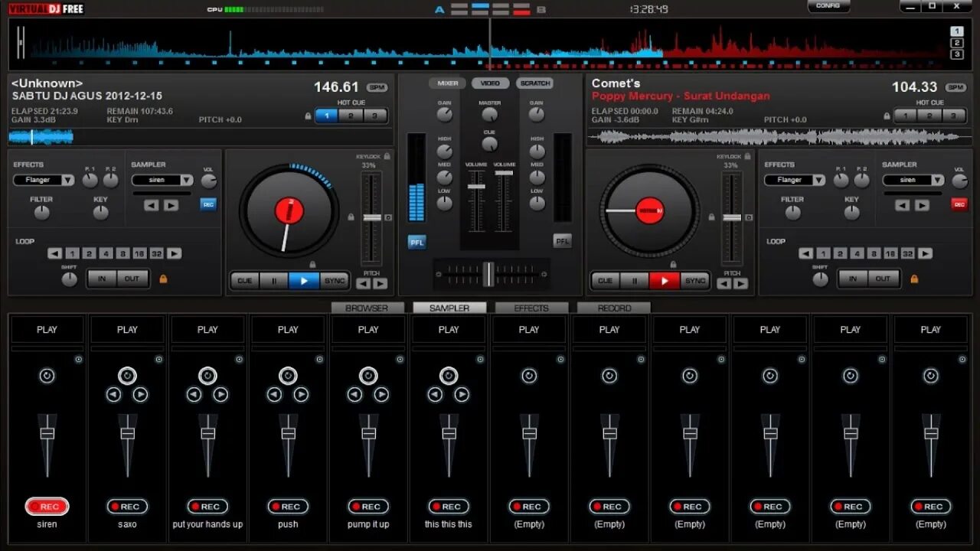Double the loop length on left deck
Image resolution: width=980 pixels, height=551 pixels.
(x=175, y=253)
